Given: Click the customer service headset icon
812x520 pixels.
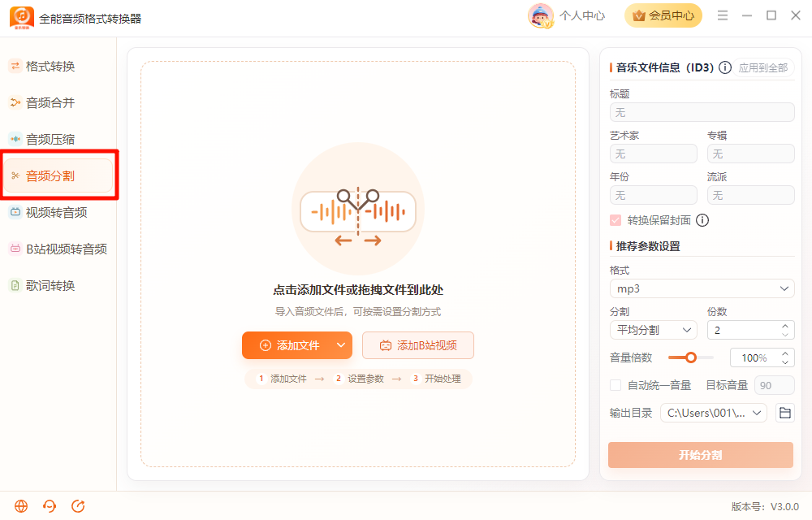Looking at the screenshot, I should (x=50, y=506).
